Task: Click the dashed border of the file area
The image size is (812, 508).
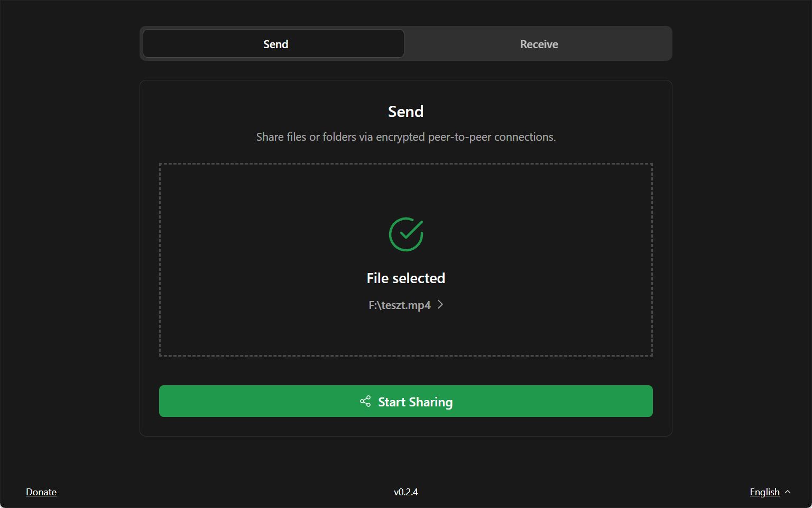Action: (160, 259)
